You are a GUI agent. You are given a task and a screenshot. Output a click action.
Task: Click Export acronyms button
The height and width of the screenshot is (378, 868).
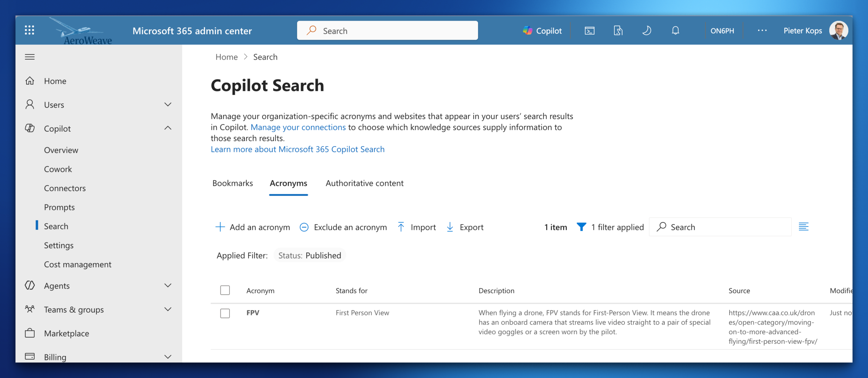tap(465, 227)
